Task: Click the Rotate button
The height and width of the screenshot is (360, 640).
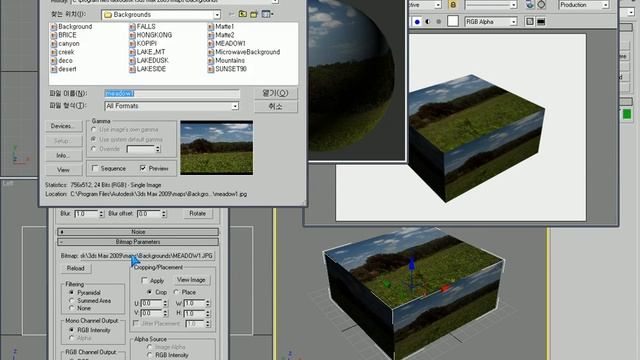Action: 198,213
